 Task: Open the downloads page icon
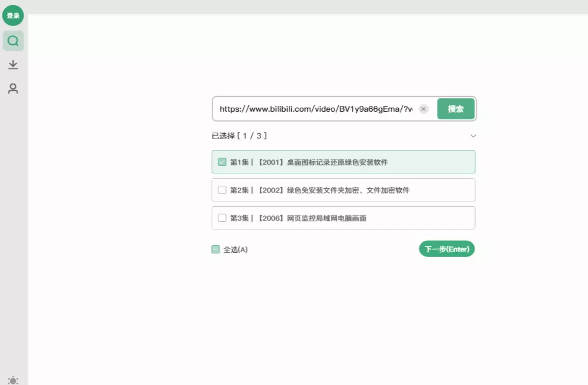[13, 65]
